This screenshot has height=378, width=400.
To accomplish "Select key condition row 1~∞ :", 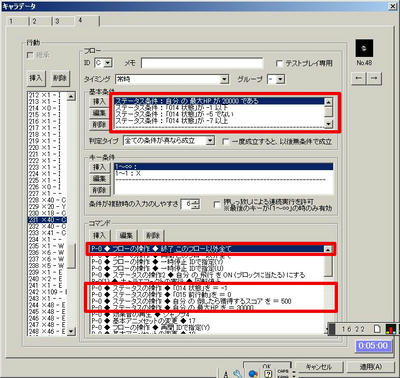I will point(223,167).
